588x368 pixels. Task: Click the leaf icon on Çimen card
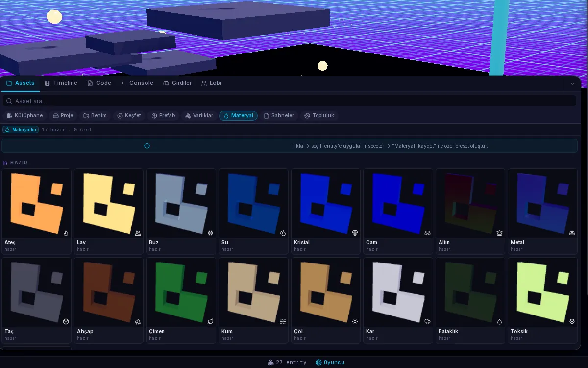point(210,322)
